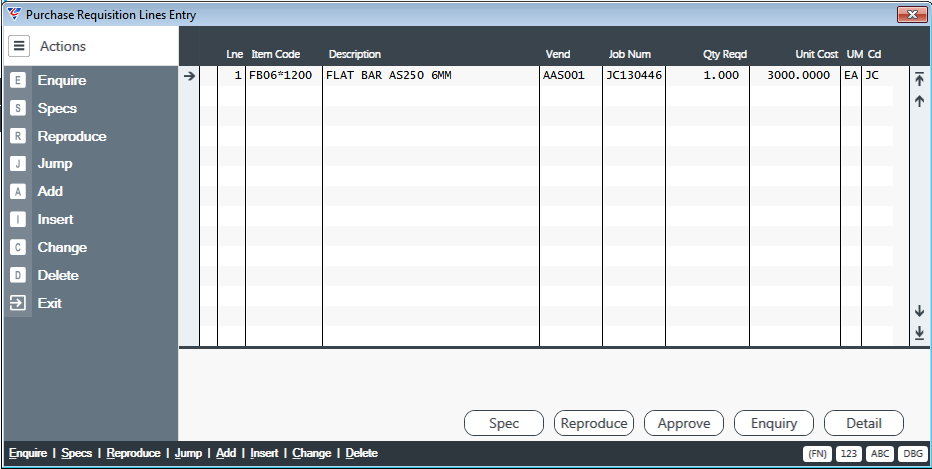Click Specs link in bottom bar

(x=77, y=453)
